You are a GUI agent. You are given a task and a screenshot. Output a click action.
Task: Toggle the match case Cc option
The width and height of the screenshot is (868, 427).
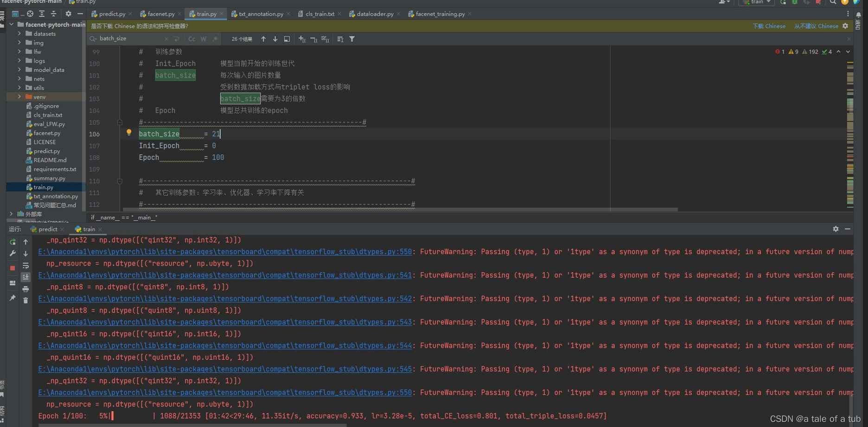(x=191, y=39)
